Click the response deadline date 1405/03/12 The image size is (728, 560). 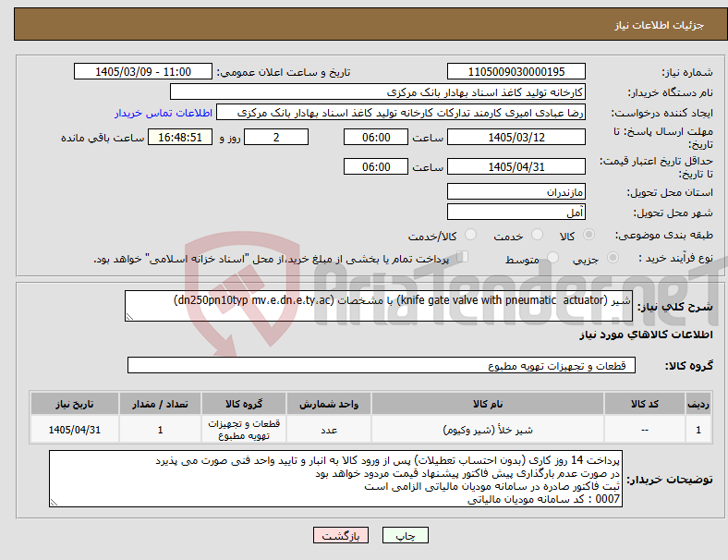coord(516,137)
